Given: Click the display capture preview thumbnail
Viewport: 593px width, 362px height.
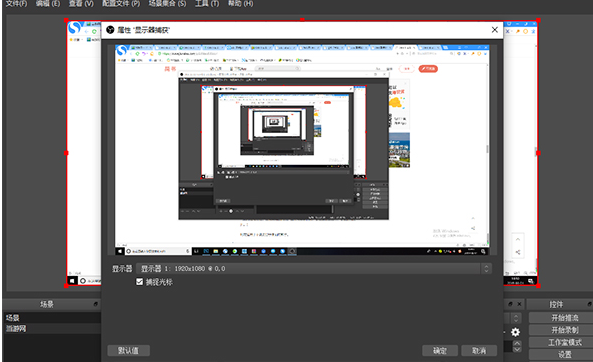Looking at the screenshot, I should (x=302, y=150).
